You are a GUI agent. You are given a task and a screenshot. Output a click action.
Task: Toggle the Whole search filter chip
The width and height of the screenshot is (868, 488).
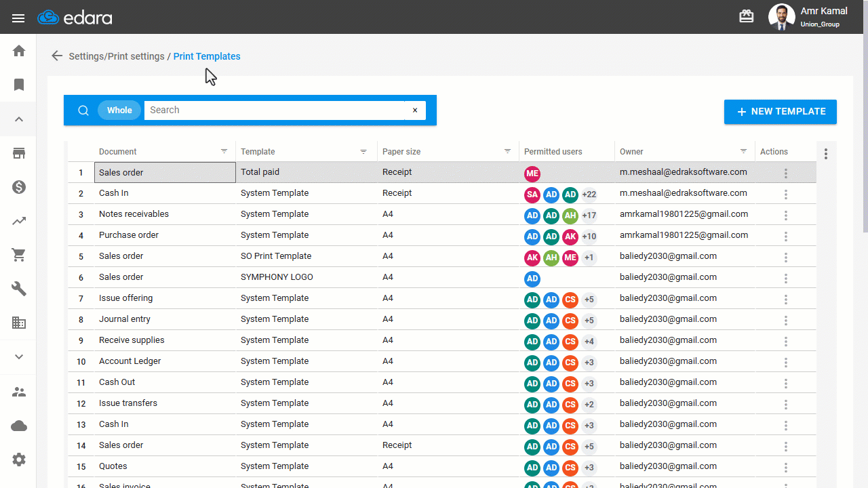click(119, 110)
